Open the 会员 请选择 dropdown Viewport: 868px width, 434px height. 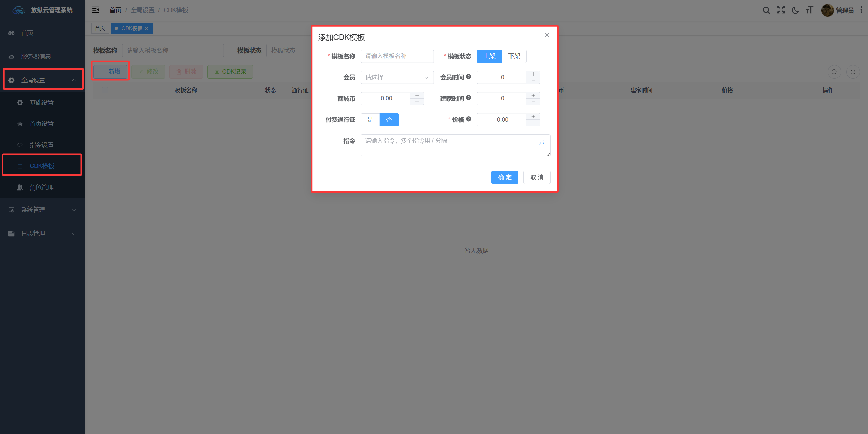pos(397,77)
